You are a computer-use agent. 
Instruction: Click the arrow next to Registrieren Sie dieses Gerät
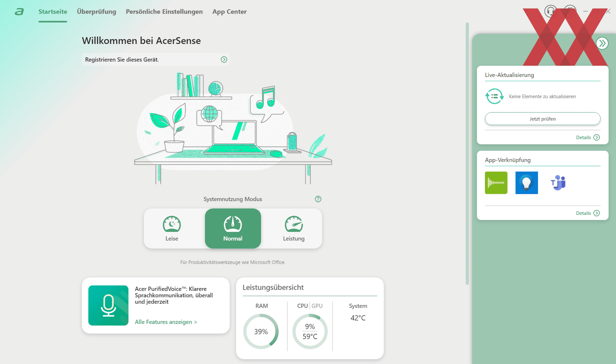click(224, 60)
